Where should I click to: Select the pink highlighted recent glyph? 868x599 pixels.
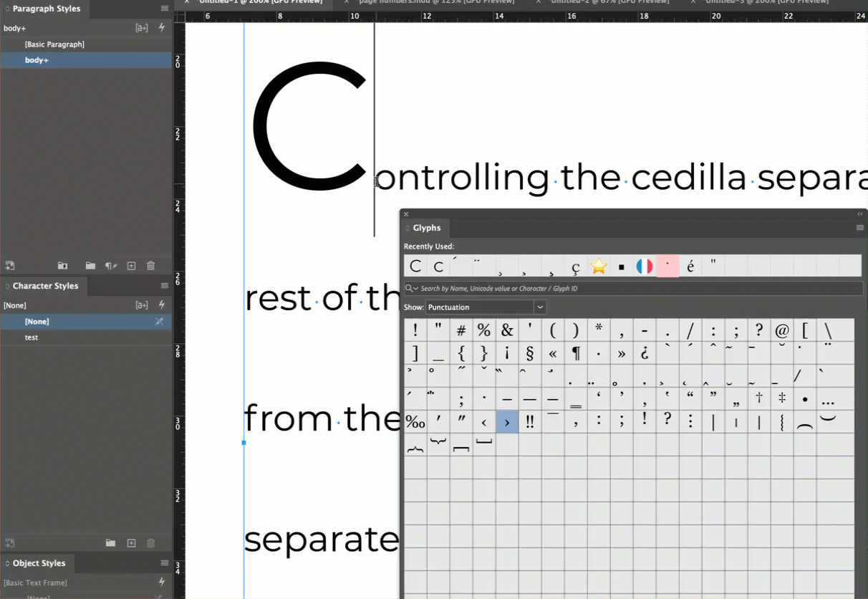(667, 266)
